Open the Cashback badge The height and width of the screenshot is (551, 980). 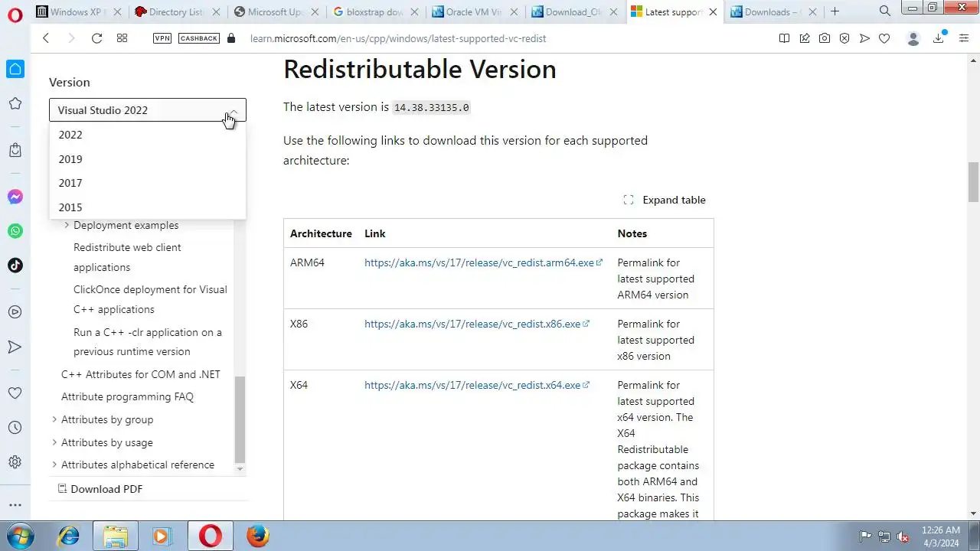[199, 38]
